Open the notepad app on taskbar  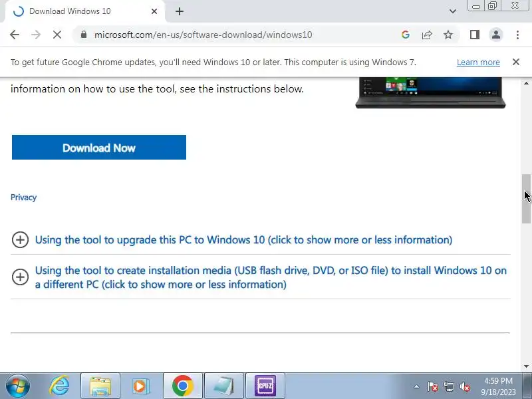(x=224, y=386)
